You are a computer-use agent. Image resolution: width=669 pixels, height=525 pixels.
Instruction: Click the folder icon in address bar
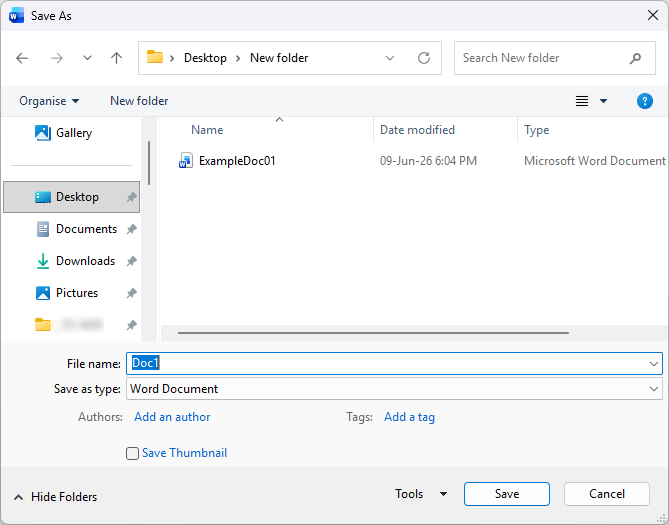click(x=155, y=57)
